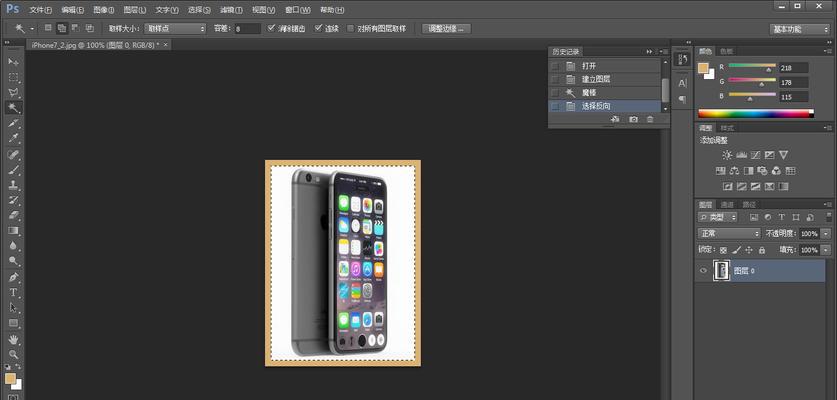Select the History Brush tool
The image size is (837, 400).
[x=13, y=200]
